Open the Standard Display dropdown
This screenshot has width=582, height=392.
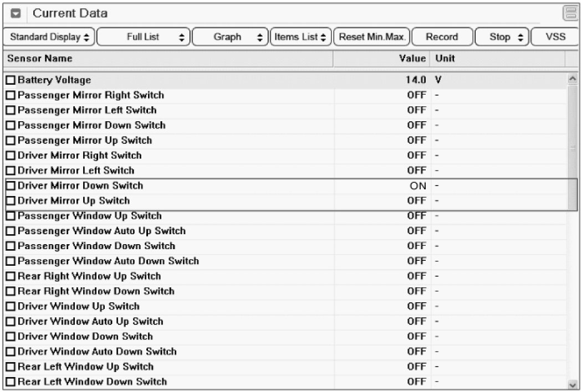click(x=49, y=37)
